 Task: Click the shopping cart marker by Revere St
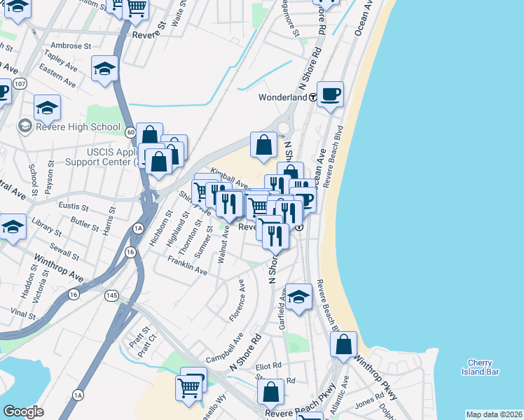click(136, 10)
